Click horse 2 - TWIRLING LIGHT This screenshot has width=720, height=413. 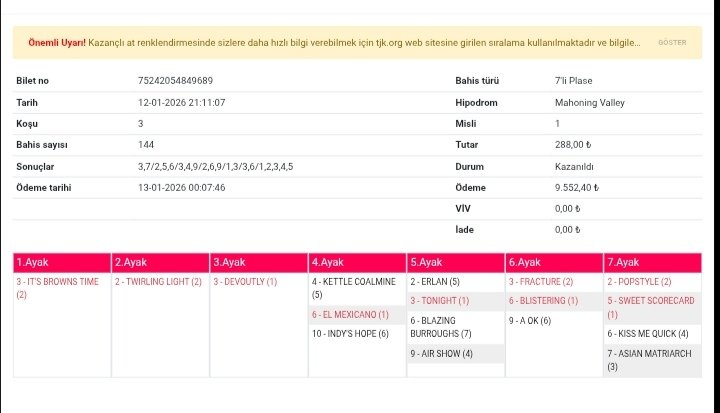coord(158,282)
